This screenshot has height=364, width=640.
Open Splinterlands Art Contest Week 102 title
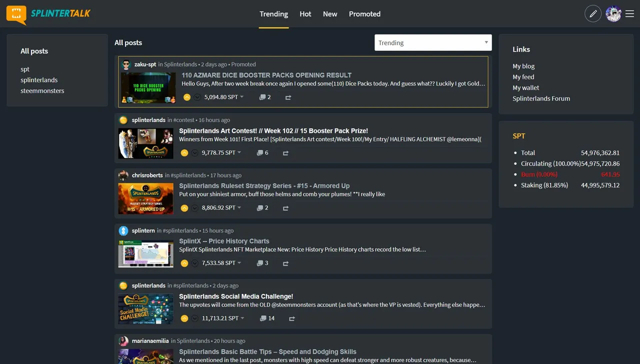coord(273,130)
